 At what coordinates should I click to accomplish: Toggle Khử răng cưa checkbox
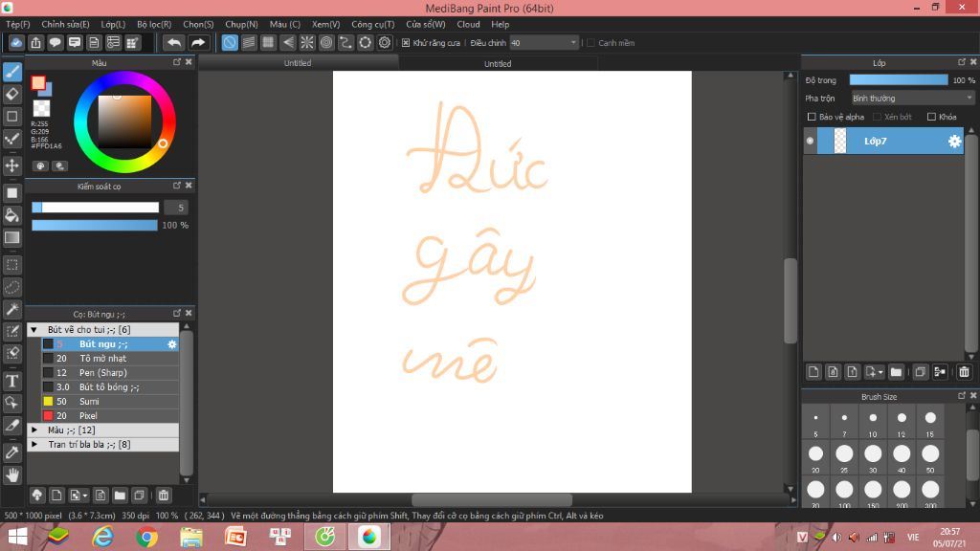(x=406, y=43)
